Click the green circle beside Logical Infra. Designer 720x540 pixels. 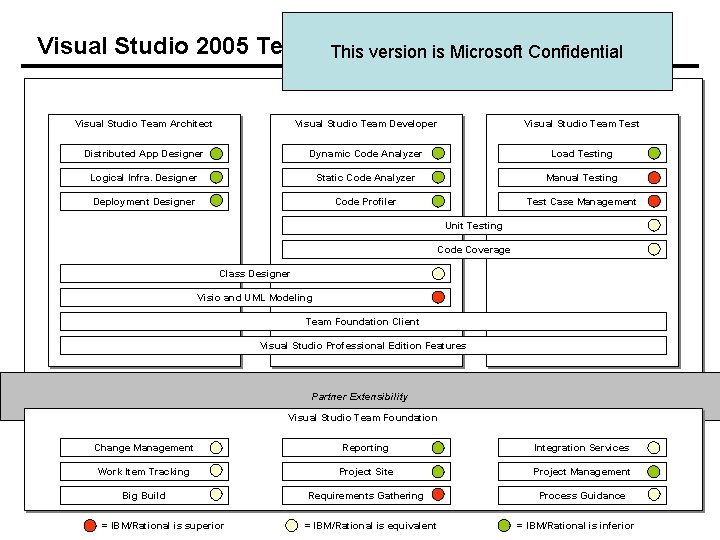click(216, 177)
